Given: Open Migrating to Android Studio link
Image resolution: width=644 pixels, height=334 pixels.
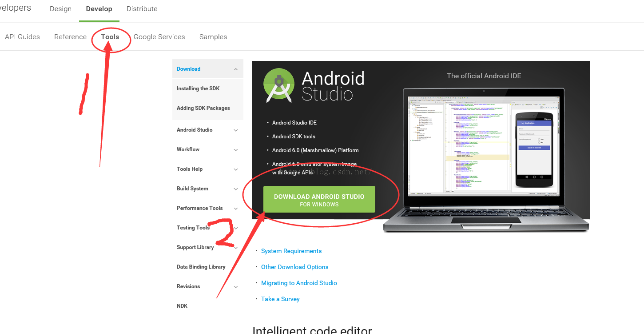Looking at the screenshot, I should (x=299, y=283).
